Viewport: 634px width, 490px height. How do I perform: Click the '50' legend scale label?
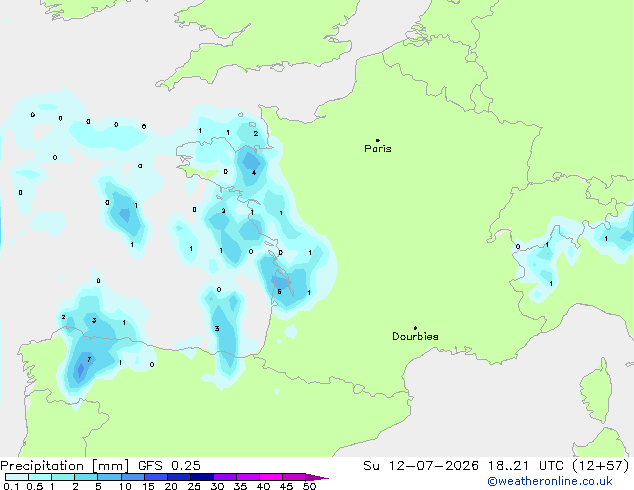[x=309, y=486]
